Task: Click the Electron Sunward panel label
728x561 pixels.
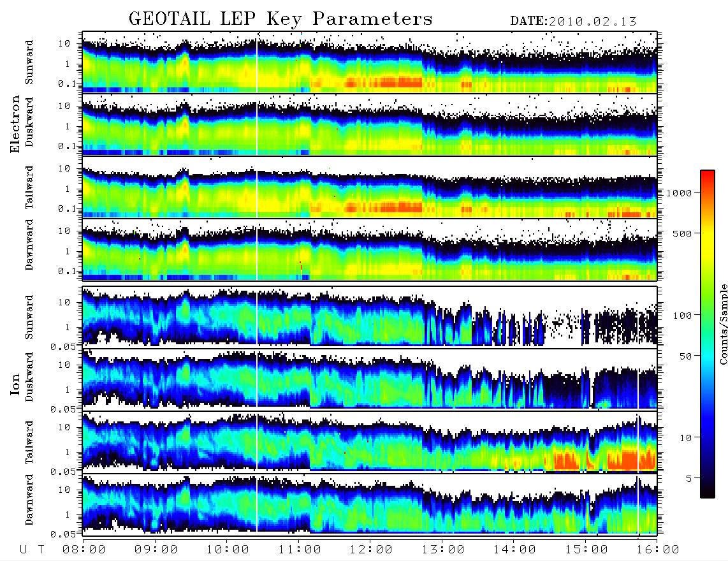Action: pyautogui.click(x=29, y=62)
